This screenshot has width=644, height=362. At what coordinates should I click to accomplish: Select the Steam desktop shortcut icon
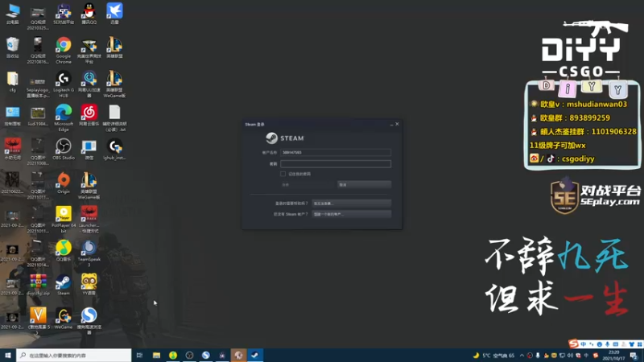coord(64,285)
